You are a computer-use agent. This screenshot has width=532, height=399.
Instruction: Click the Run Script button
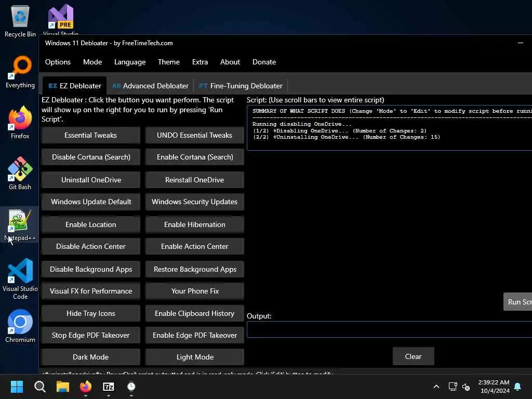(518, 302)
